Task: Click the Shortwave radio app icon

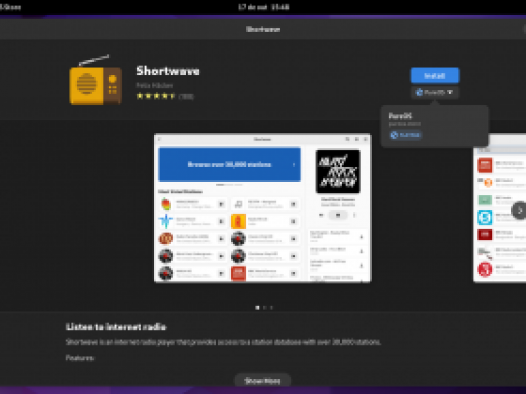Action: pyautogui.click(x=96, y=80)
